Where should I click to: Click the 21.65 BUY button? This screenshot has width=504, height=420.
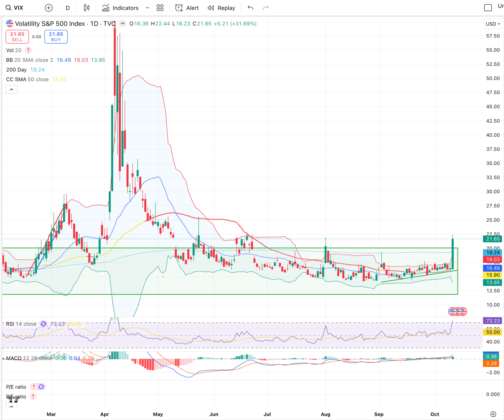[56, 37]
